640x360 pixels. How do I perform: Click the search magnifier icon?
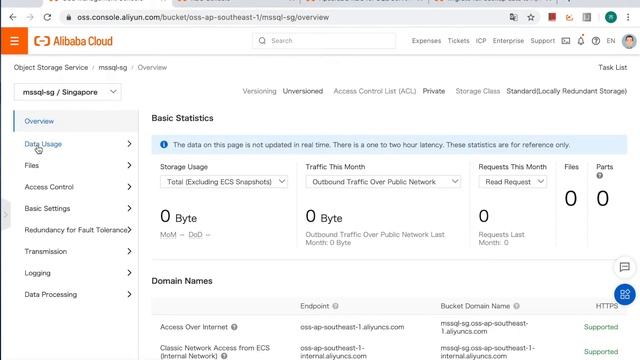262,41
